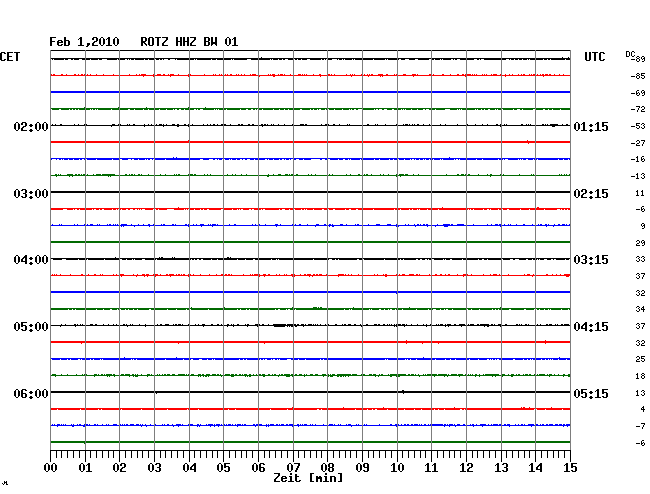Click minute label "14" on the Zeit axis
This screenshot has width=650, height=494.
click(x=535, y=468)
